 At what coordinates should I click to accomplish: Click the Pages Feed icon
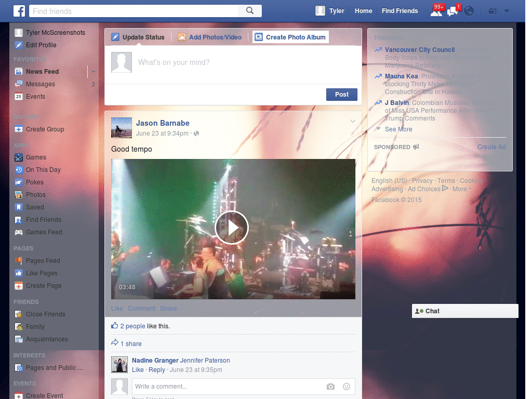point(19,261)
